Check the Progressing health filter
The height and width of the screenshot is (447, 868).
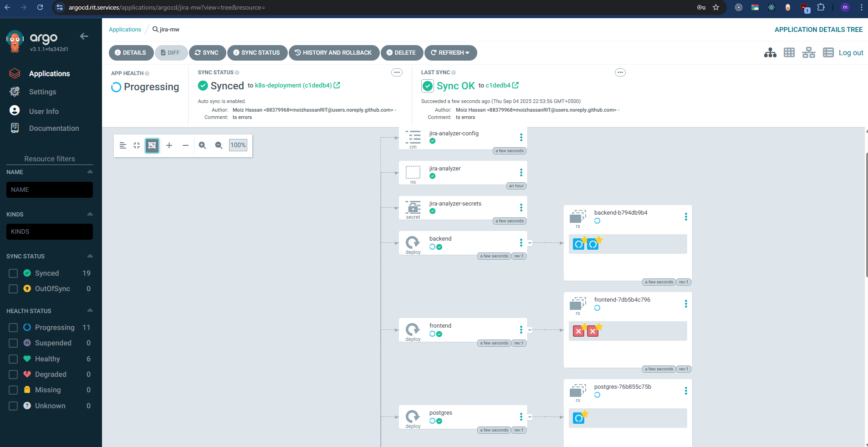point(13,328)
